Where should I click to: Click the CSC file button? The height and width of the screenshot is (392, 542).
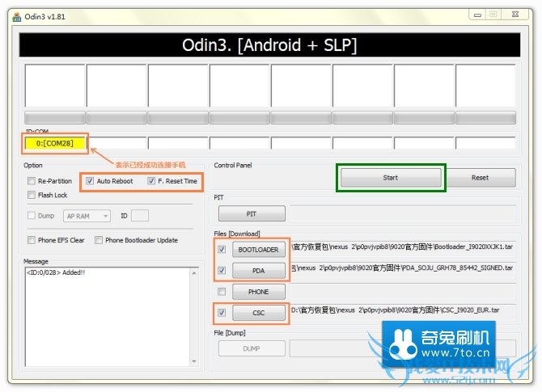click(259, 313)
